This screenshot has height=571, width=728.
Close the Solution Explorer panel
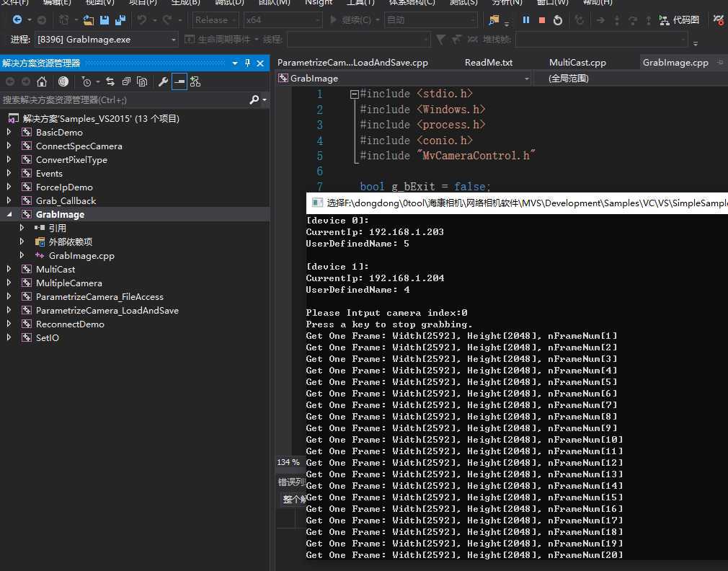[260, 63]
